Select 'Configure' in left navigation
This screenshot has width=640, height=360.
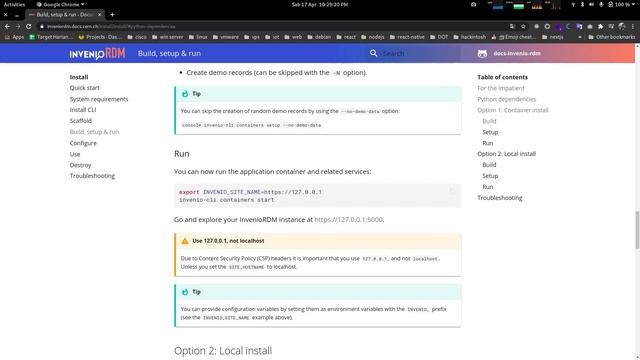coord(83,143)
